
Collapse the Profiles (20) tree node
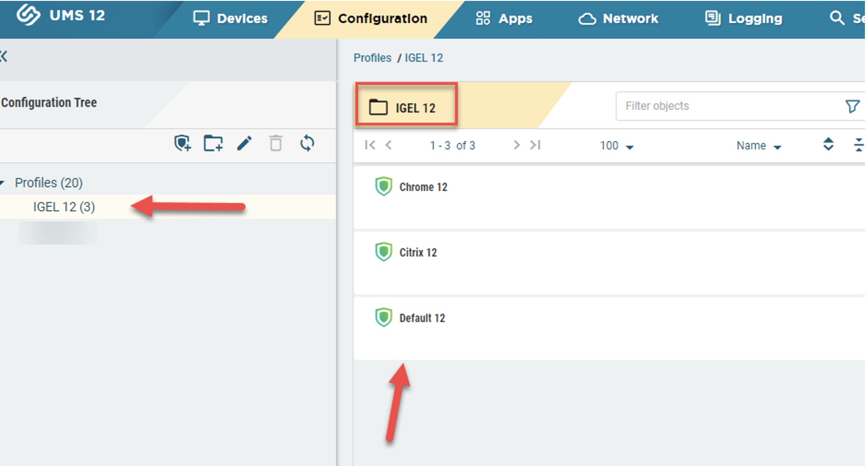(3, 183)
